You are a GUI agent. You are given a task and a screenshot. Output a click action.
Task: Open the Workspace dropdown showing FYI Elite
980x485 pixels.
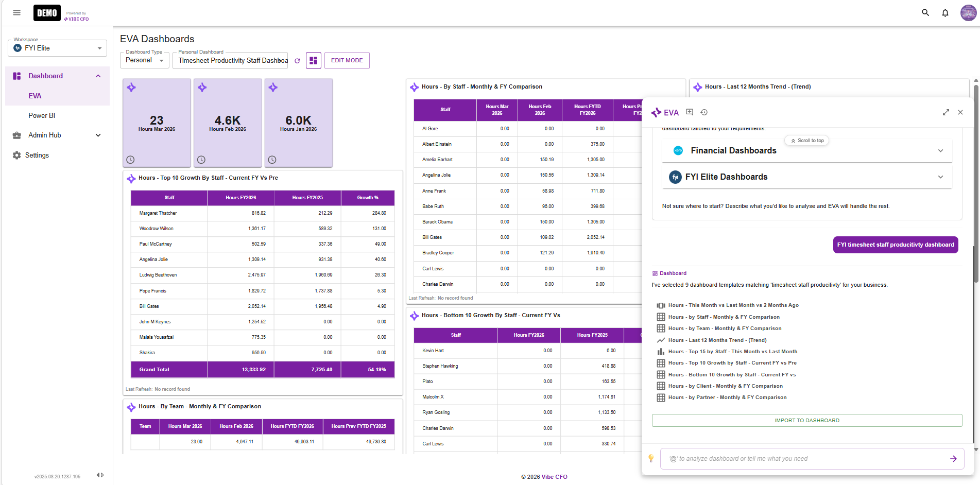(x=57, y=48)
